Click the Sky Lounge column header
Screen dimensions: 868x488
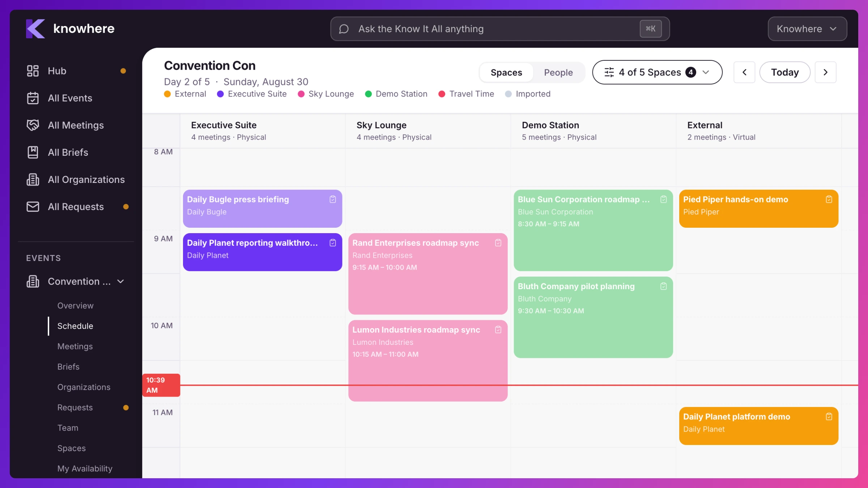[x=428, y=131]
